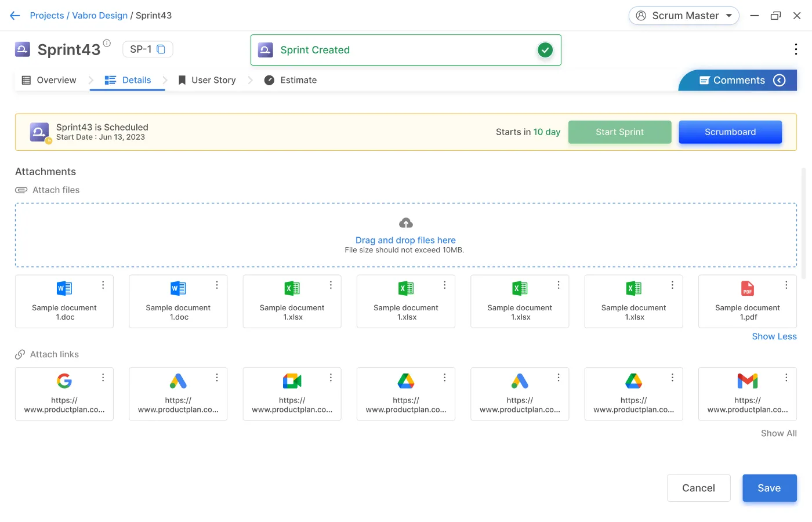The width and height of the screenshot is (812, 522).
Task: Navigate to Vabro Design breadcrumb
Action: [x=100, y=16]
